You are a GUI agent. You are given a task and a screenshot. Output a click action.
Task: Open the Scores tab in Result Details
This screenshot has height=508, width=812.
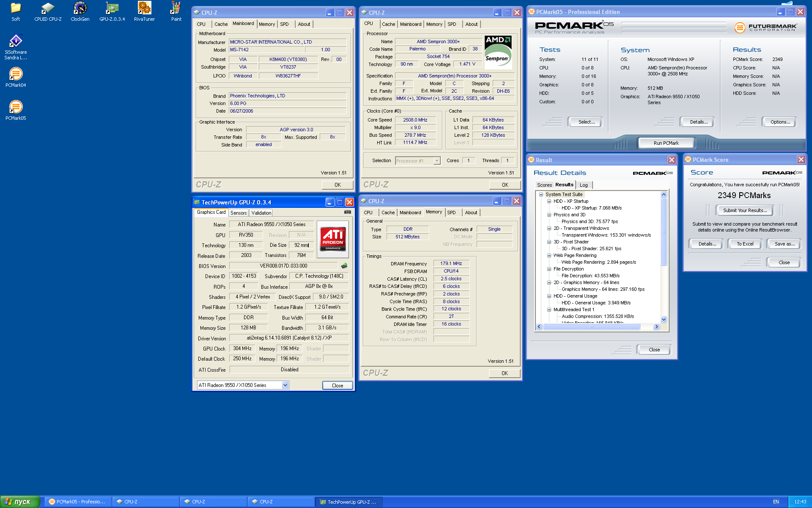click(x=544, y=185)
